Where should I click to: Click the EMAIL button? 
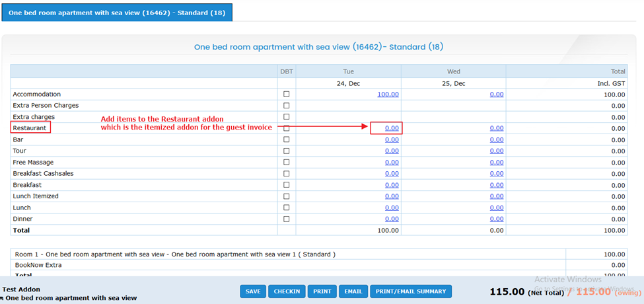[353, 291]
